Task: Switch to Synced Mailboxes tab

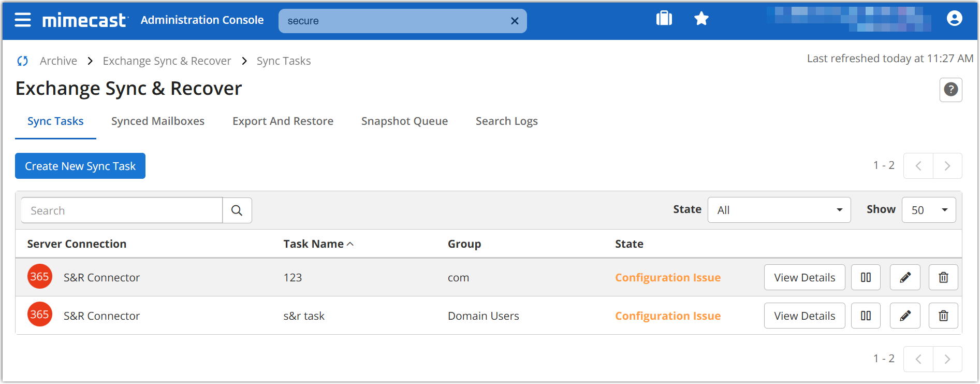Action: (x=158, y=121)
